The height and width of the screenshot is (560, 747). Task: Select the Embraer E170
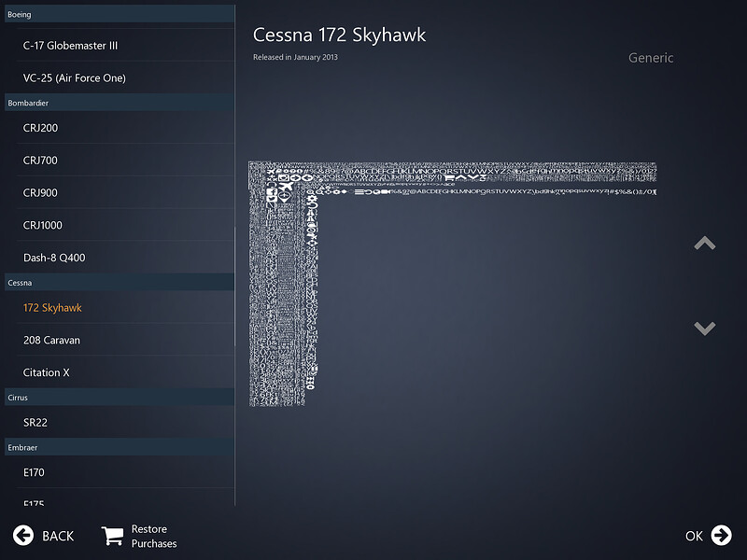(126, 472)
